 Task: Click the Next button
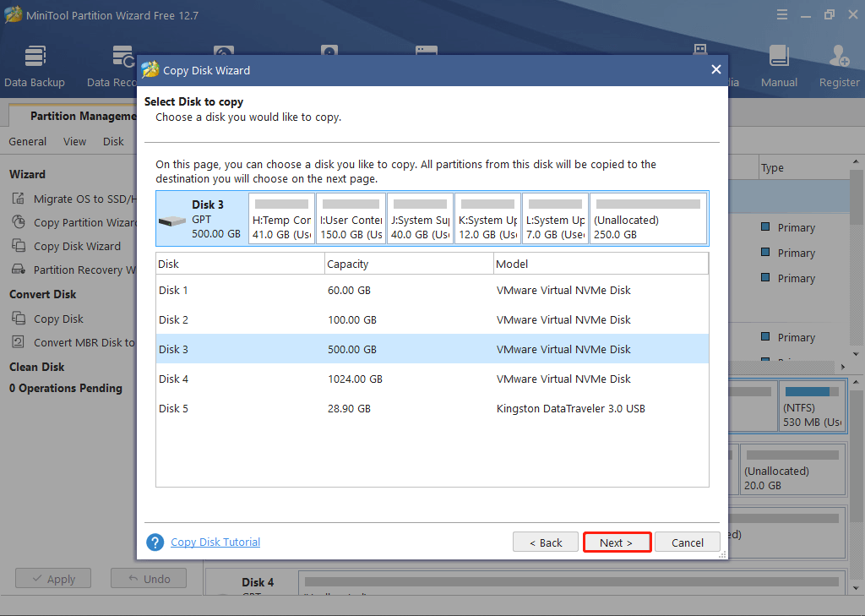coord(617,542)
